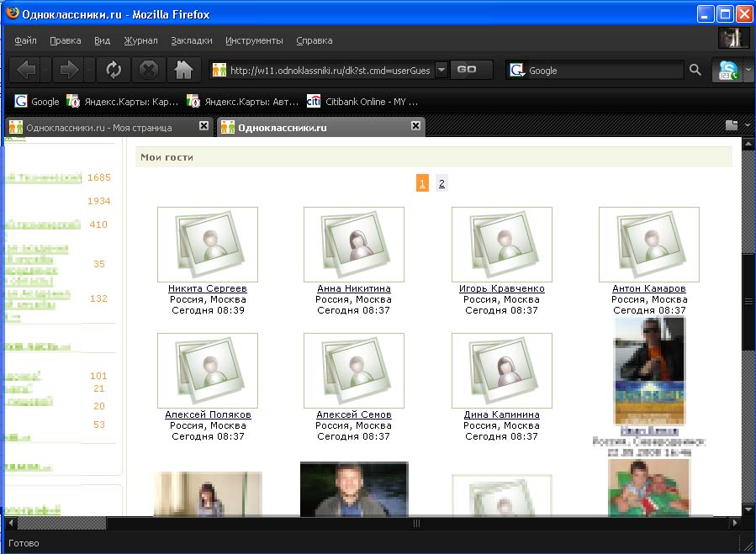Image resolution: width=756 pixels, height=554 pixels.
Task: Reload the current page
Action: click(x=114, y=70)
